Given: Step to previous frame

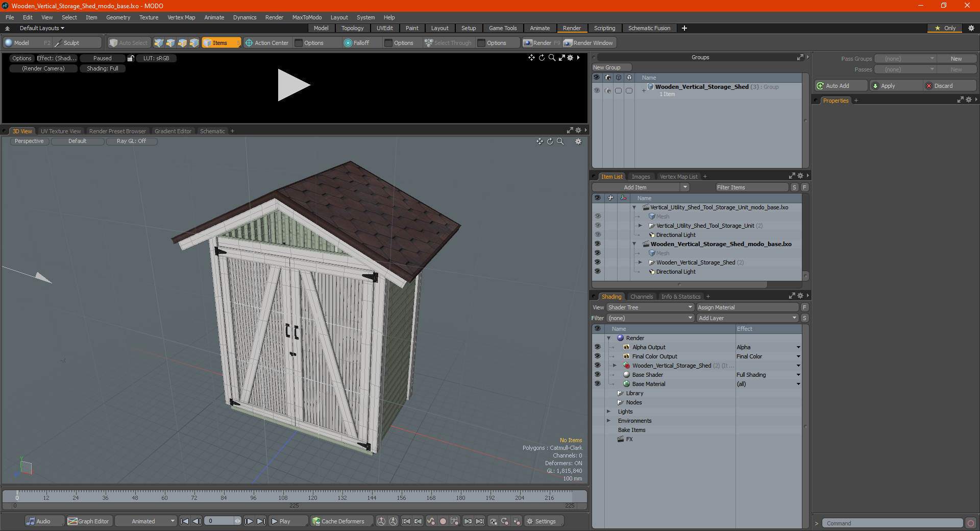Looking at the screenshot, I should click(197, 521).
